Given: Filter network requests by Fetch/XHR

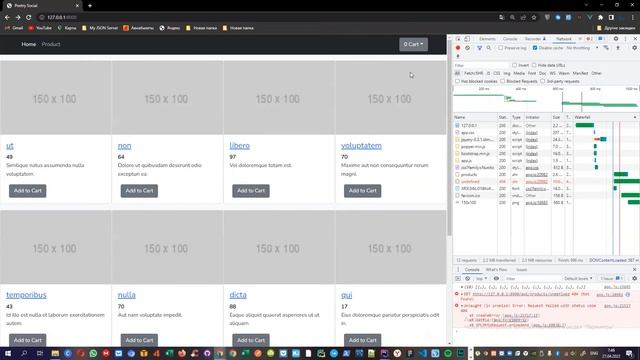Looking at the screenshot, I should 473,73.
